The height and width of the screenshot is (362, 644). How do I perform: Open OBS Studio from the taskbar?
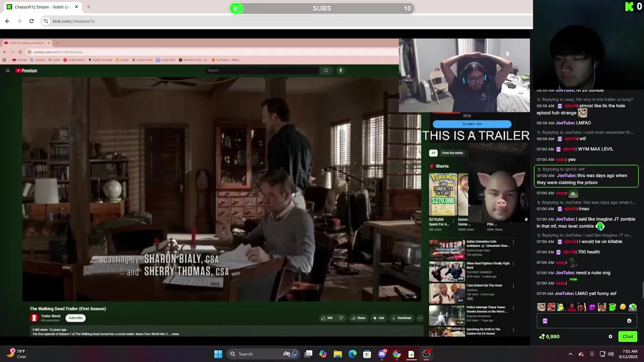point(426,354)
